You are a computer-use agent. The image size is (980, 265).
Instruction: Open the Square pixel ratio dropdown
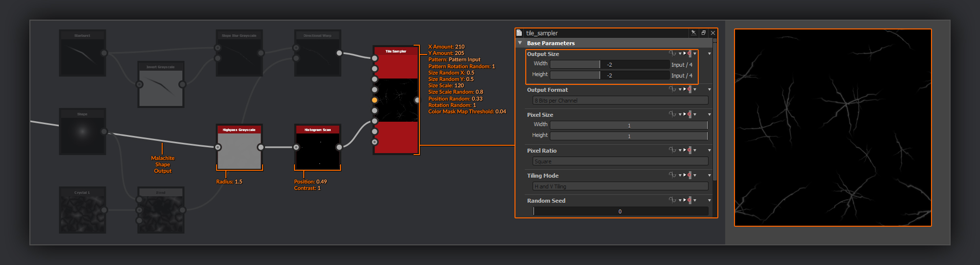tap(620, 161)
